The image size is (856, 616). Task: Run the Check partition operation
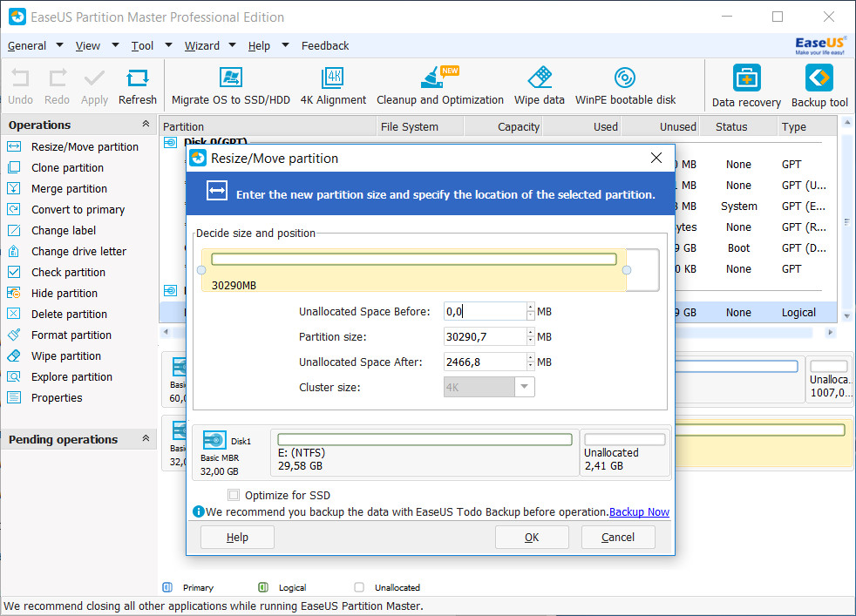[68, 272]
